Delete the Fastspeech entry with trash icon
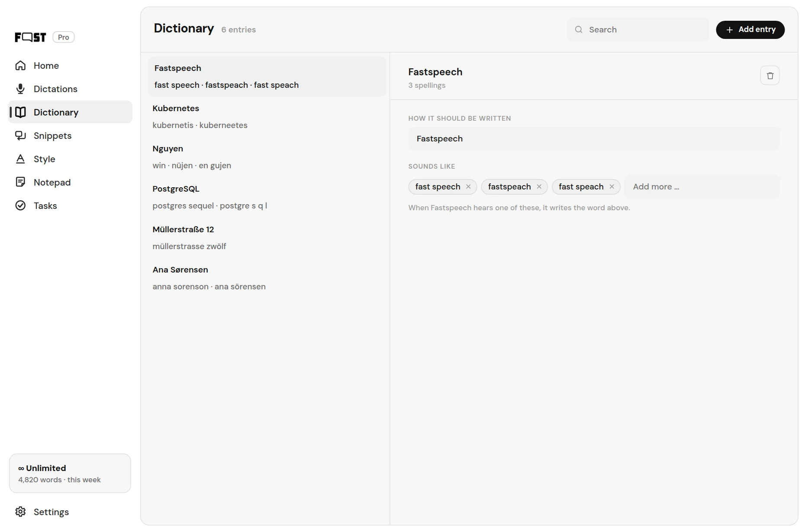The width and height of the screenshot is (805, 532). pyautogui.click(x=770, y=76)
